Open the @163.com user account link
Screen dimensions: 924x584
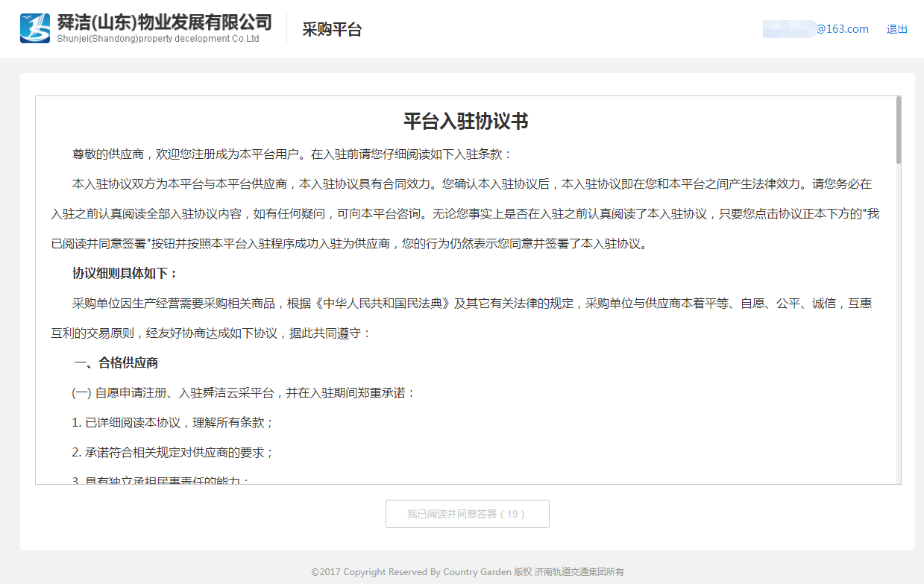(816, 29)
